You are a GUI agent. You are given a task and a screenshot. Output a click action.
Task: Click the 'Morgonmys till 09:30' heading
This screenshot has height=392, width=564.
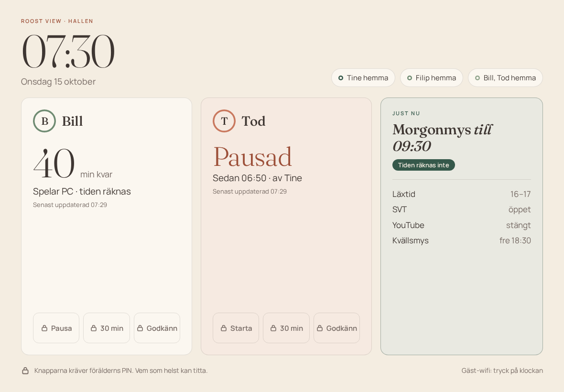point(443,138)
